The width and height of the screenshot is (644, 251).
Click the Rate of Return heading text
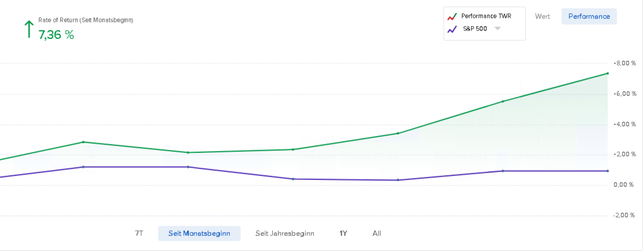tap(86, 20)
